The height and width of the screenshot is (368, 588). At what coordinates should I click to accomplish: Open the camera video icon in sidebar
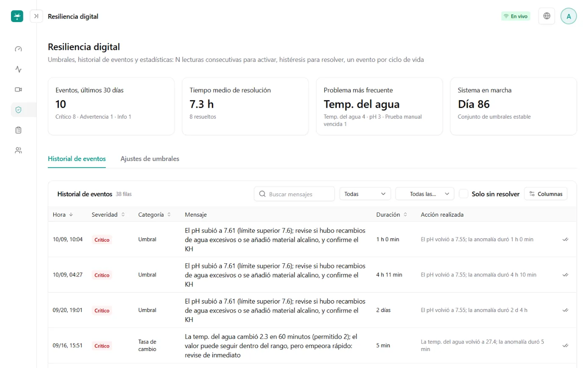(18, 89)
